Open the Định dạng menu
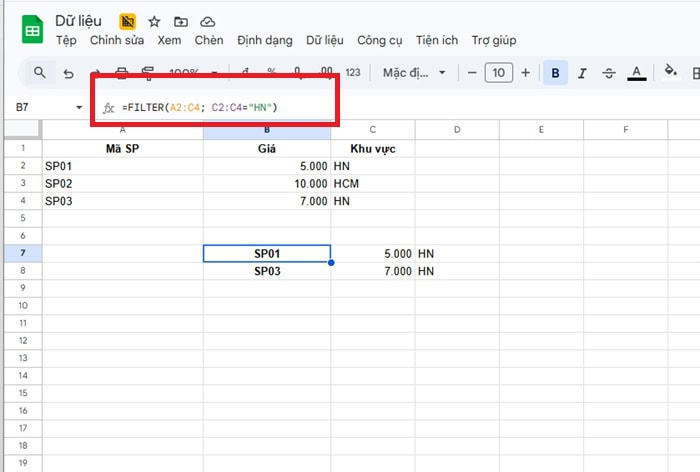The image size is (700, 472). click(265, 41)
